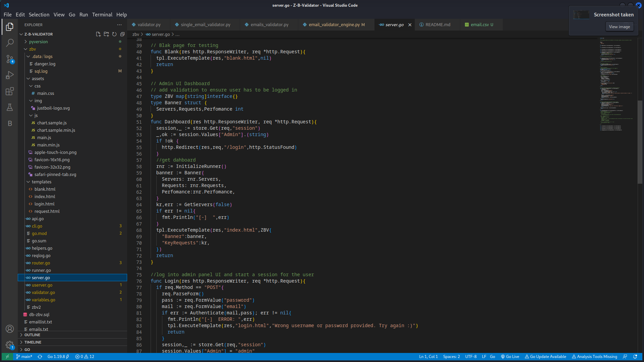This screenshot has height=362, width=644.
Task: Collapse the templates folder
Action: click(41, 182)
